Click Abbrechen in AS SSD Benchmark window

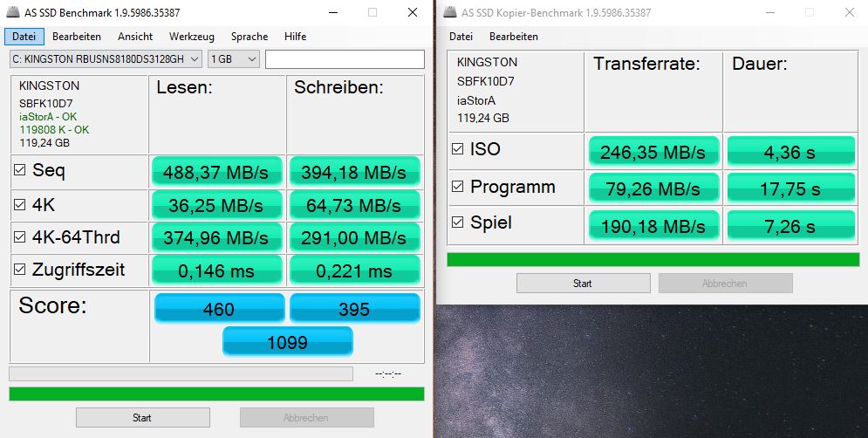(x=307, y=418)
